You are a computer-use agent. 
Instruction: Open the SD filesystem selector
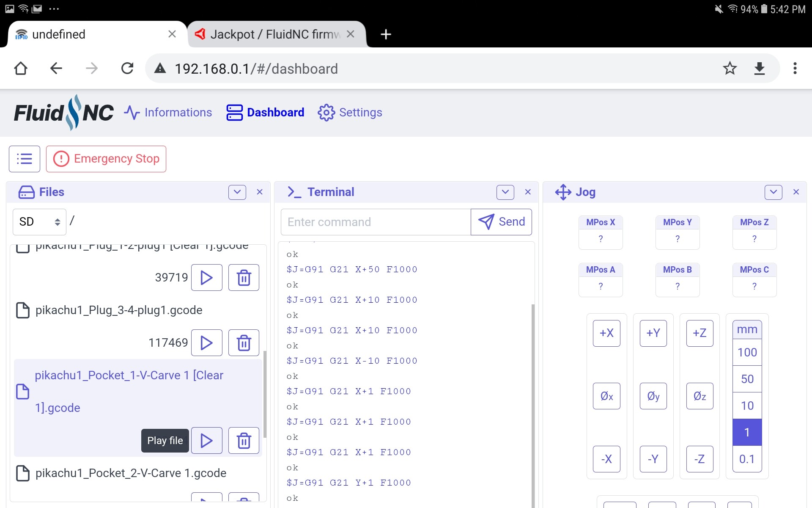pos(39,222)
